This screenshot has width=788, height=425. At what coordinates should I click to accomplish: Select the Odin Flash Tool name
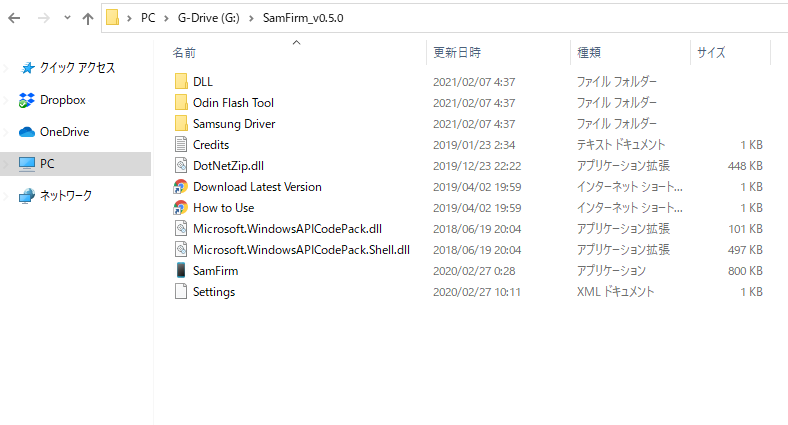[x=233, y=102]
